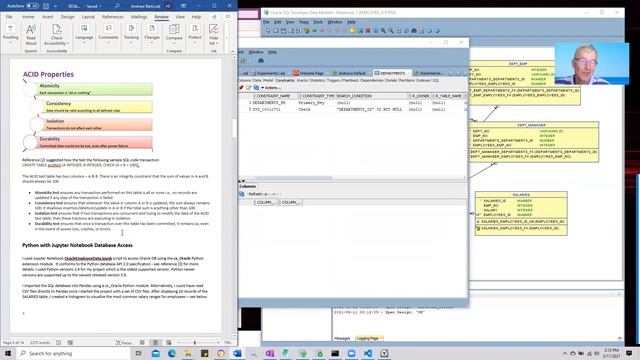Click the Zoom In magnifier in Data Modeler toolbar
This screenshot has width=640, height=360.
[383, 31]
